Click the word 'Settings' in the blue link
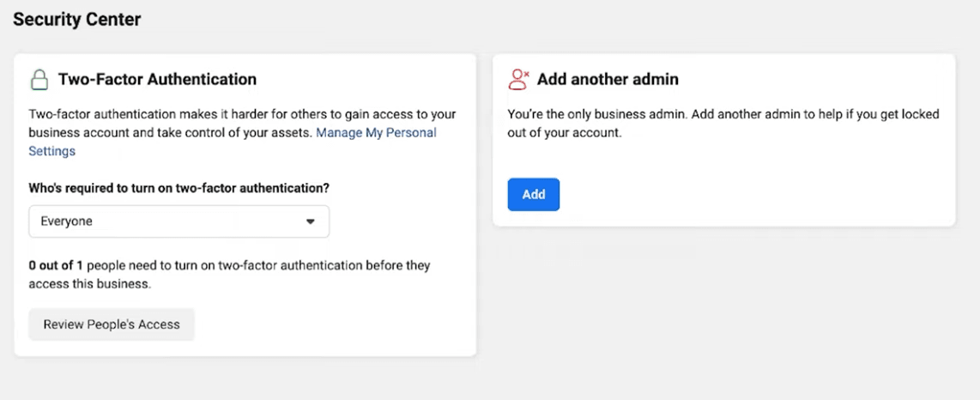The height and width of the screenshot is (400, 980). click(x=51, y=151)
